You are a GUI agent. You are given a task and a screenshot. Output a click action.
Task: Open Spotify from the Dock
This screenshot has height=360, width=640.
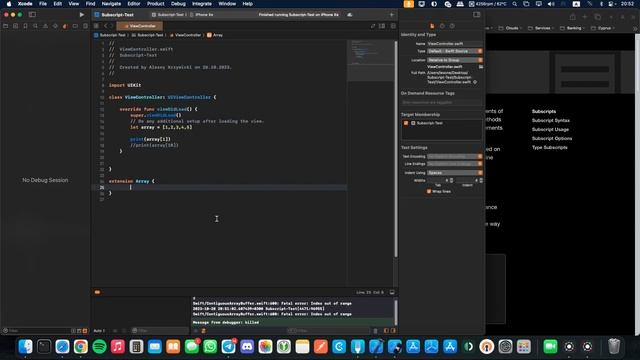coord(99,347)
